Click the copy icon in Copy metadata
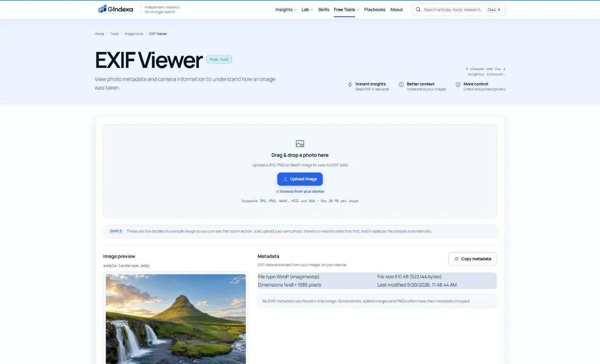Image resolution: width=600 pixels, height=364 pixels. [x=456, y=259]
